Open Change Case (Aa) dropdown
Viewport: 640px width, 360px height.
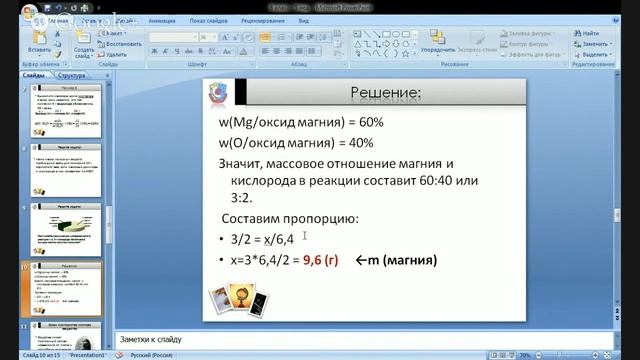227,51
